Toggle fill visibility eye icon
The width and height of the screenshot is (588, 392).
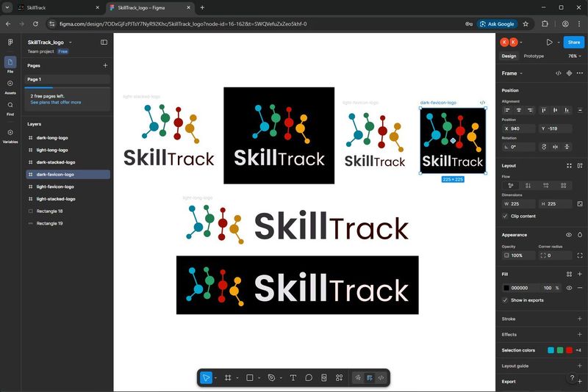569,288
